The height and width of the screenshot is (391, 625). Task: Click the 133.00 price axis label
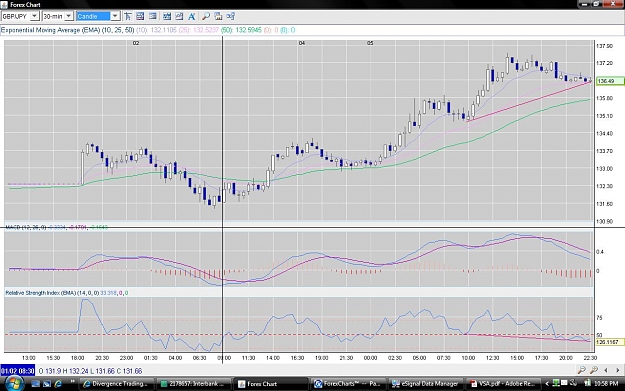[x=605, y=169]
